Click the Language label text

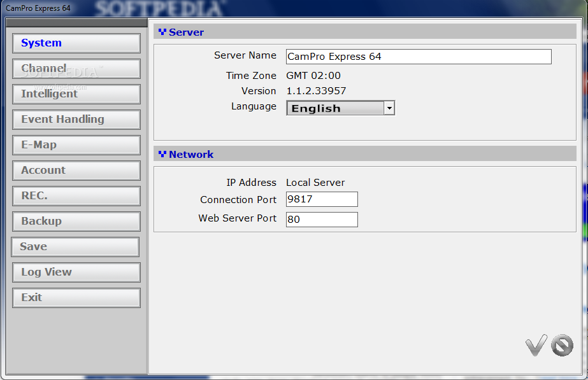pos(254,106)
